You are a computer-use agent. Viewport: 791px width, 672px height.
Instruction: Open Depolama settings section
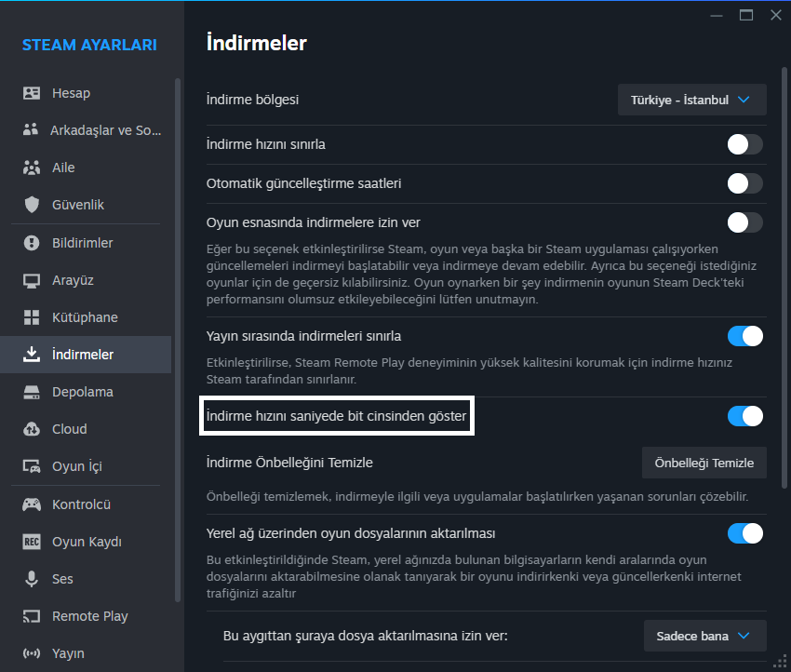coord(86,392)
